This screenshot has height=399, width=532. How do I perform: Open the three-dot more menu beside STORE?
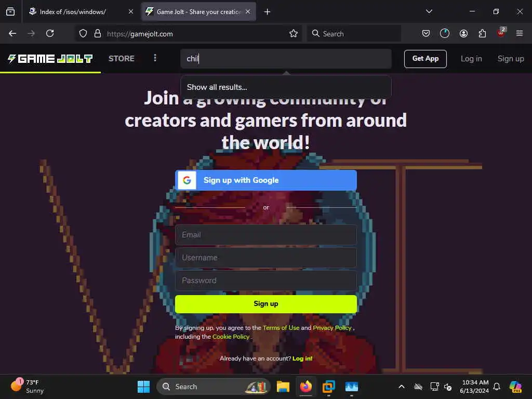tap(155, 58)
